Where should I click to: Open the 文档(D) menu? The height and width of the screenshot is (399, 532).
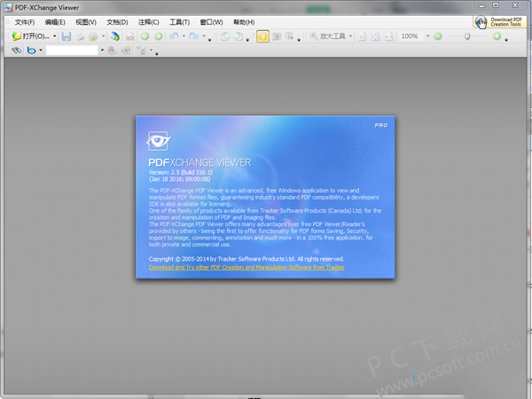117,22
